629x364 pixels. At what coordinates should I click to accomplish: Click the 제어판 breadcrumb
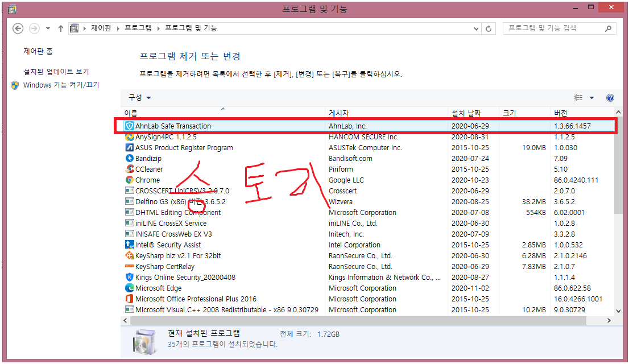pyautogui.click(x=101, y=28)
